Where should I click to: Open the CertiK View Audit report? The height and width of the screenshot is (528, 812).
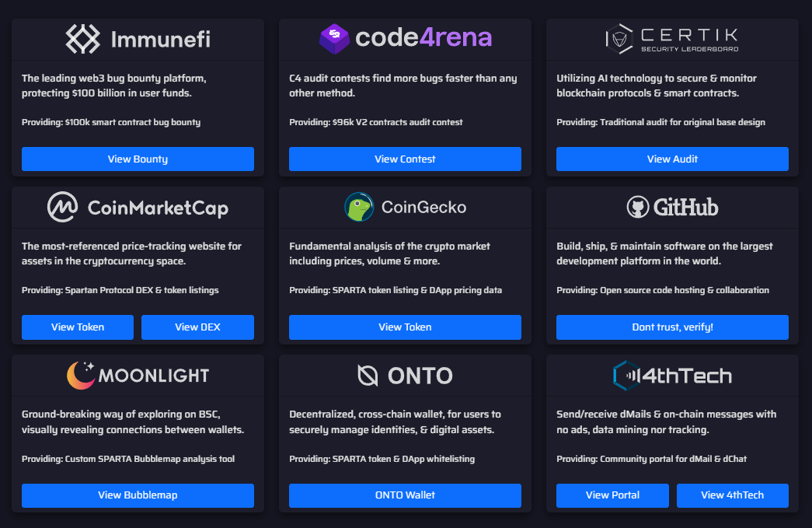pyautogui.click(x=671, y=159)
